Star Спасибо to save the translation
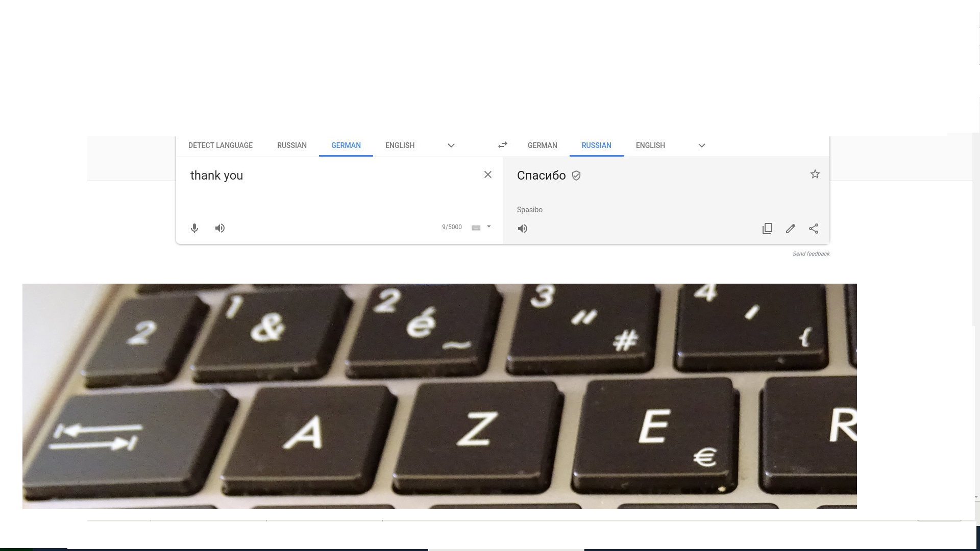Image resolution: width=980 pixels, height=551 pixels. pyautogui.click(x=815, y=174)
